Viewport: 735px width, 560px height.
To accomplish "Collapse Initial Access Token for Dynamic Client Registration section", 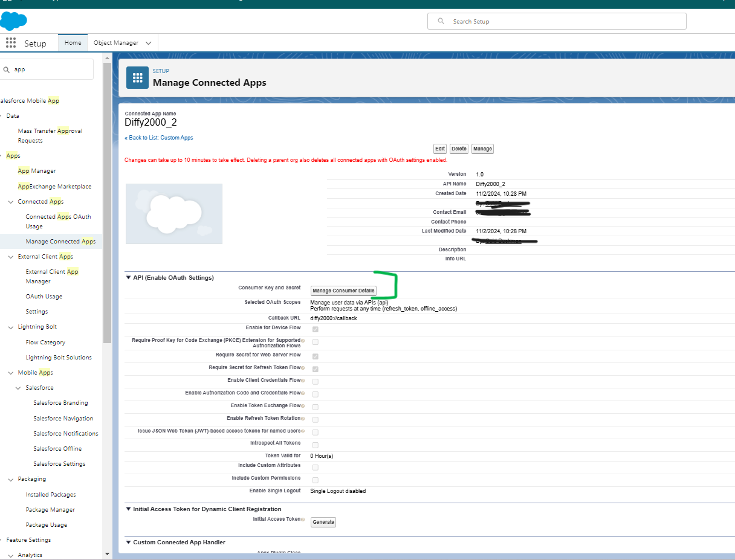I will point(128,509).
